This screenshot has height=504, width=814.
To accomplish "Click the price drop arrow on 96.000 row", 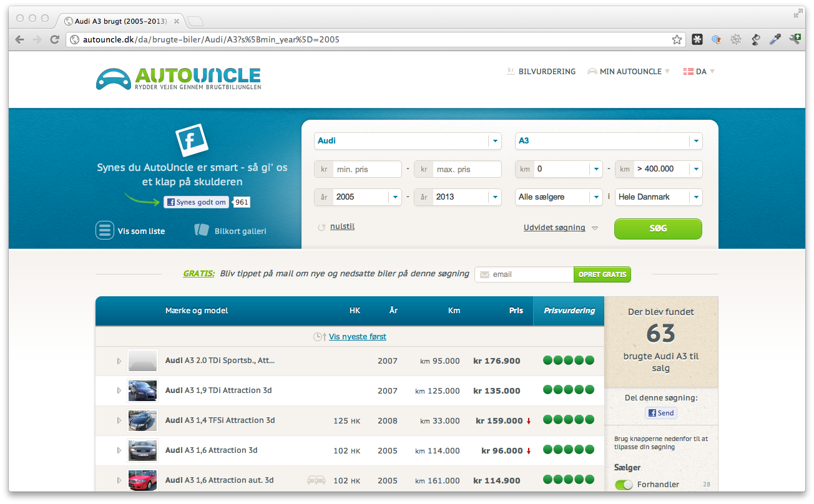I will point(529,451).
